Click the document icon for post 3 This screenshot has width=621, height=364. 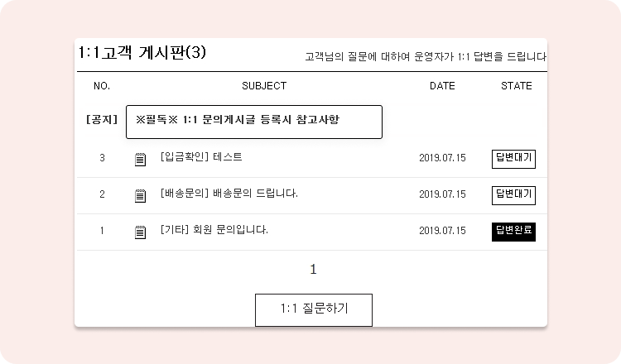click(x=140, y=159)
